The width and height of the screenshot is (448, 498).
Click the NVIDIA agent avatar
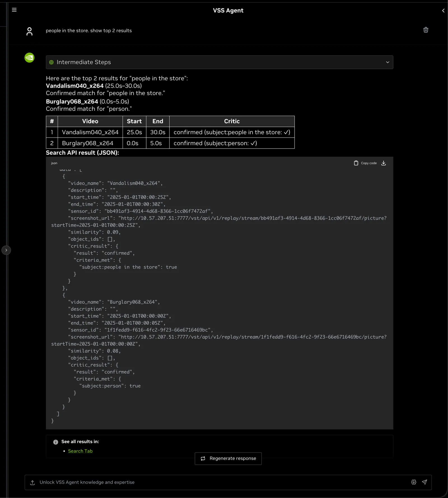point(29,58)
